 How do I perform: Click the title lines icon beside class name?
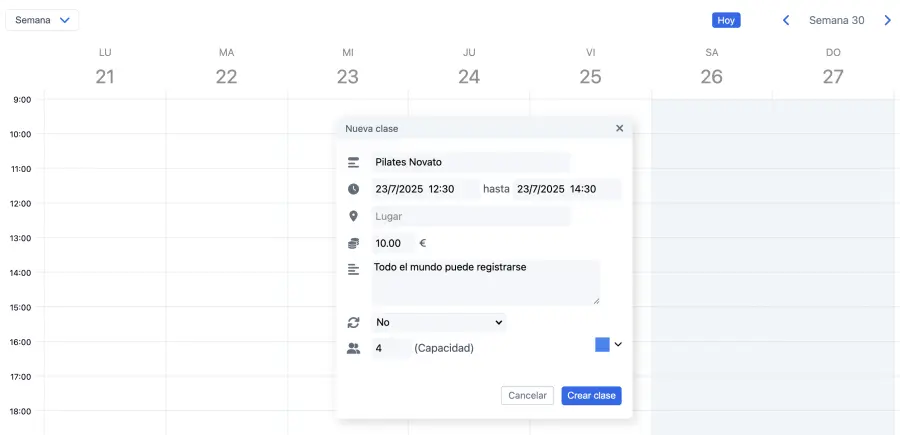353,162
